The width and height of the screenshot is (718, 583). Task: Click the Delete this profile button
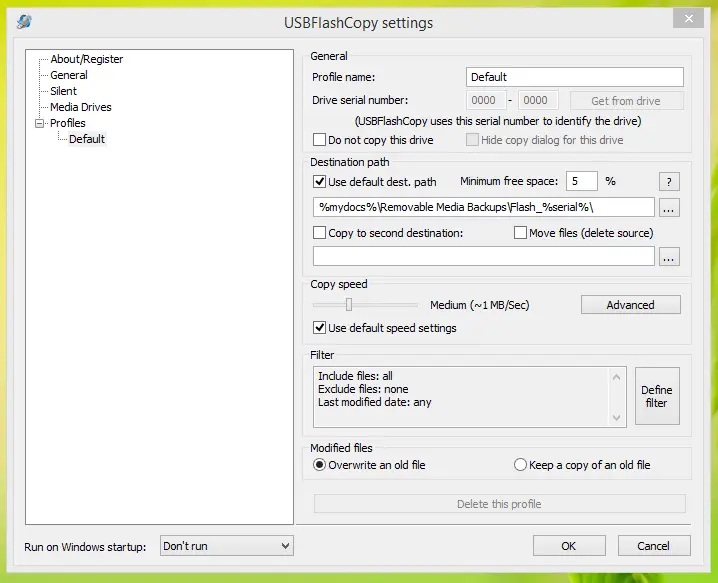(x=500, y=504)
